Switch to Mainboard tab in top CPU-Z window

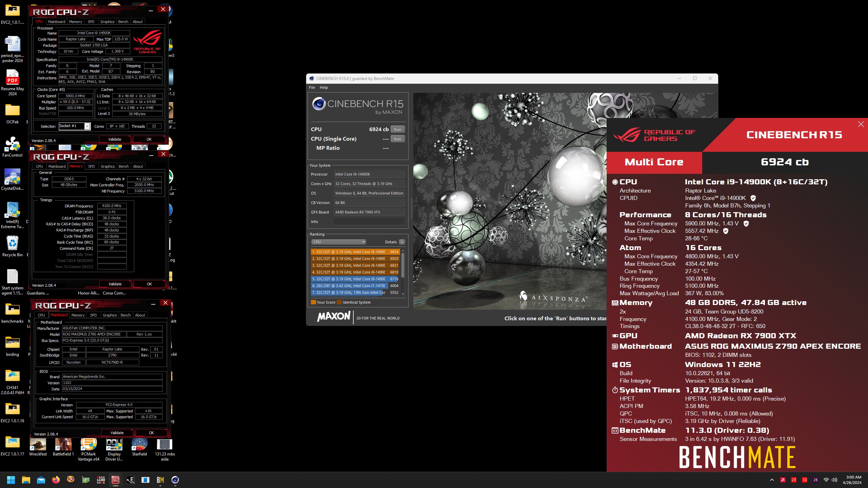tap(57, 22)
